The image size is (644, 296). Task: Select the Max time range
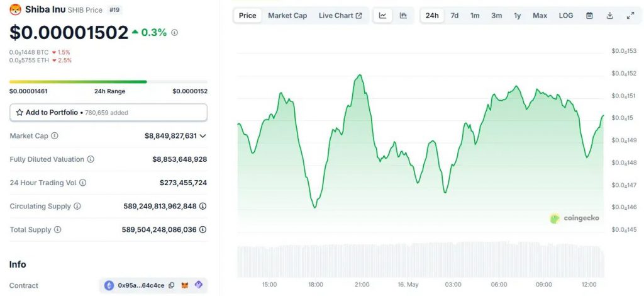(x=540, y=16)
